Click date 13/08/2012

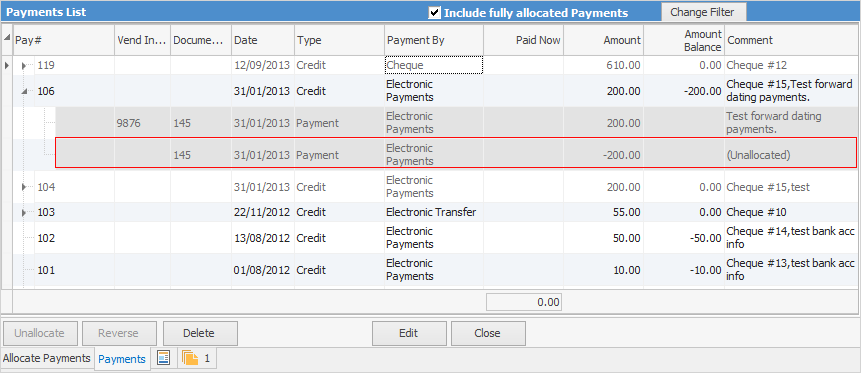click(263, 238)
